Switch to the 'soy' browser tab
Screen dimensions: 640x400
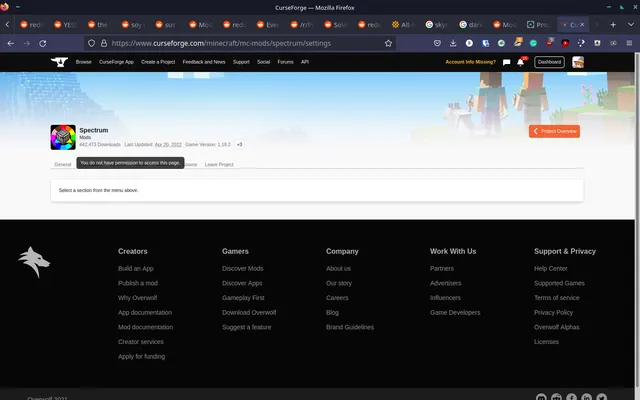[x=132, y=25]
